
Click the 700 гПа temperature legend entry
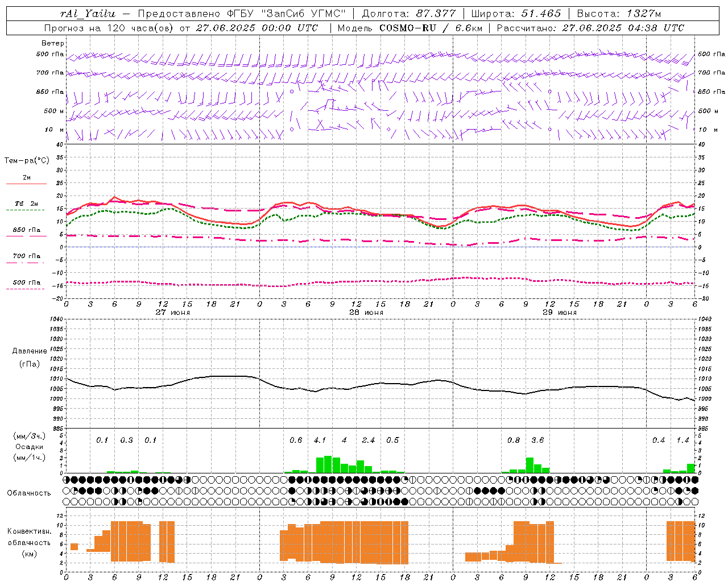(x=26, y=256)
